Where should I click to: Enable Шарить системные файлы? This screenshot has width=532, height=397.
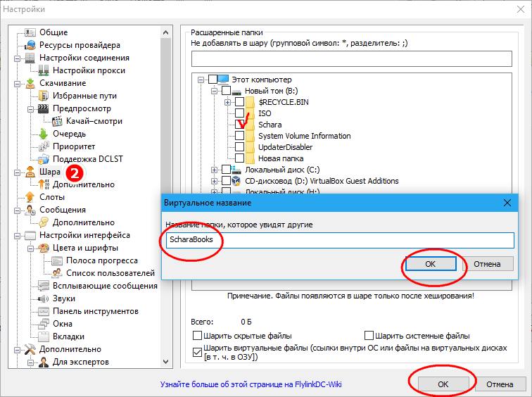(369, 336)
